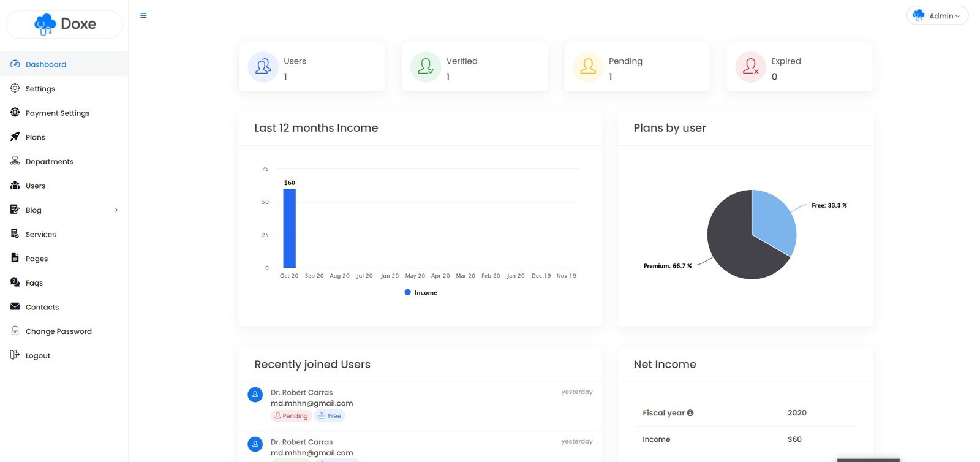Open the Admin account dropdown
980x462 pixels.
click(x=937, y=16)
